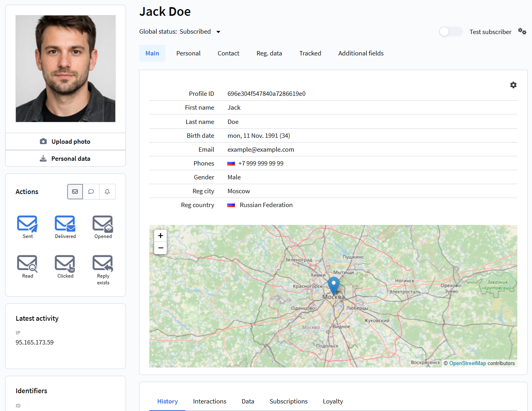Switch to the Contact tab
The height and width of the screenshot is (411, 532).
tap(228, 53)
